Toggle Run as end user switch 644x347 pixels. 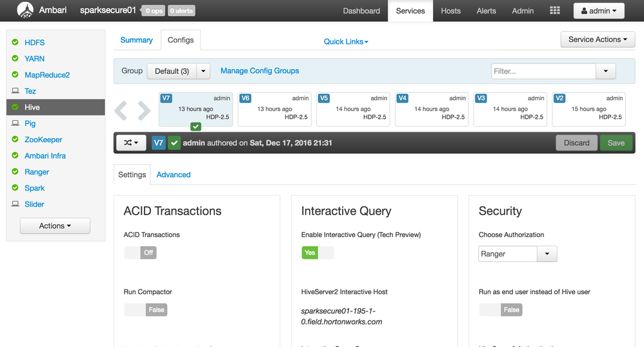click(501, 310)
